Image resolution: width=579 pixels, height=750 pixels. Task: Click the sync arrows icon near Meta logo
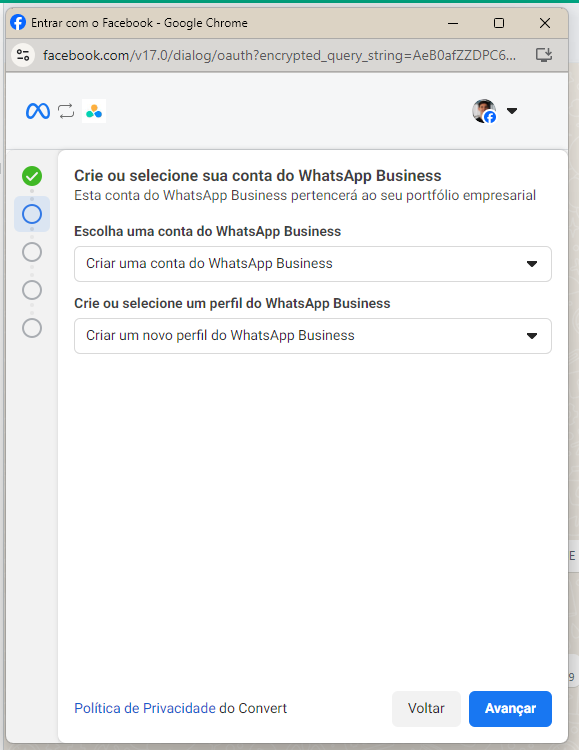(66, 111)
